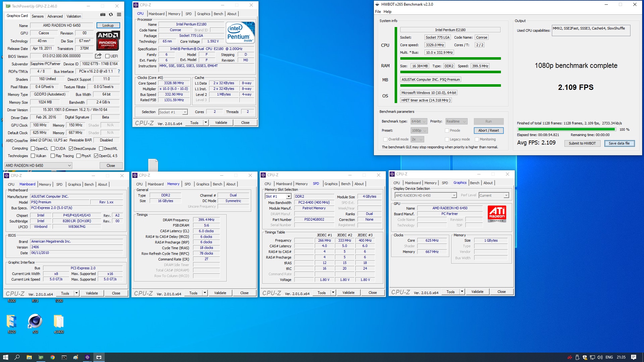This screenshot has height=362, width=644.
Task: Click the green bar under RAM section
Action: 450,72
